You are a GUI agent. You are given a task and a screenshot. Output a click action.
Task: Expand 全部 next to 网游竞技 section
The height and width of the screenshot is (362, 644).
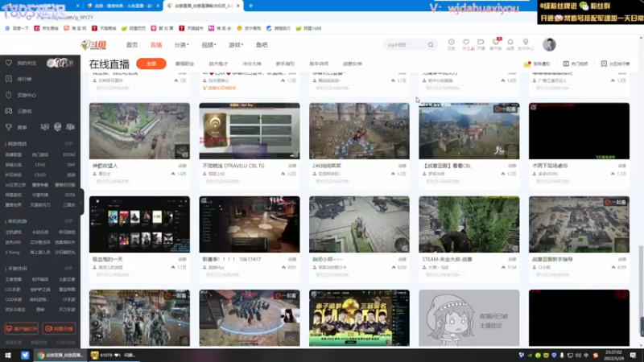point(69,144)
